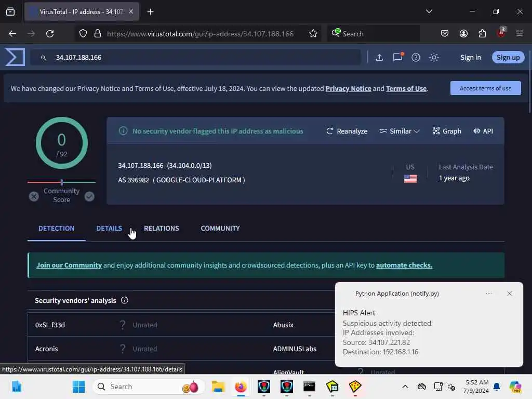
Task: Close the VirusTotal browser tab
Action: click(130, 11)
